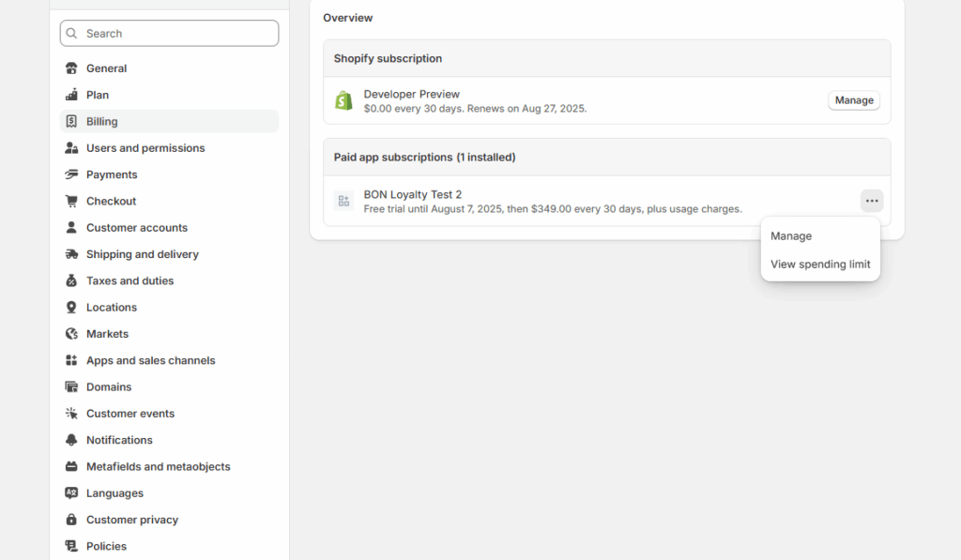Select the Billing settings page

[170, 121]
